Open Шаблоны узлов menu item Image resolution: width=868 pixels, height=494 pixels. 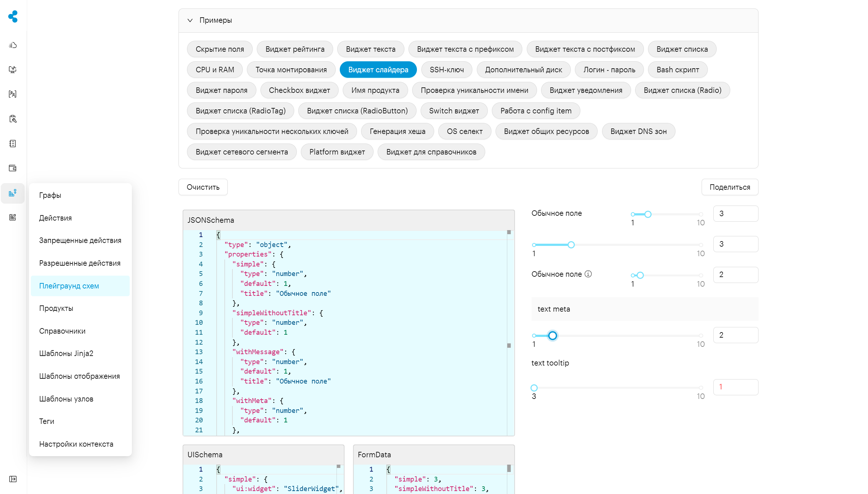tap(80, 399)
